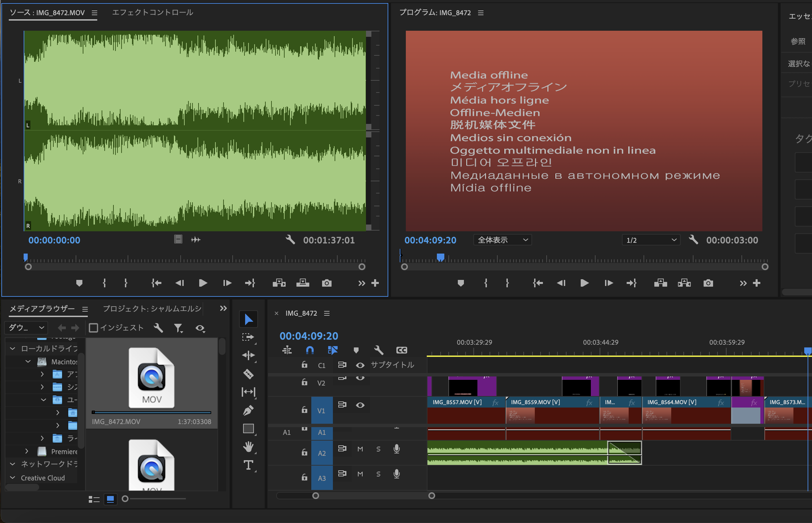Add a marker in the source monitor
The width and height of the screenshot is (812, 523).
click(x=79, y=283)
